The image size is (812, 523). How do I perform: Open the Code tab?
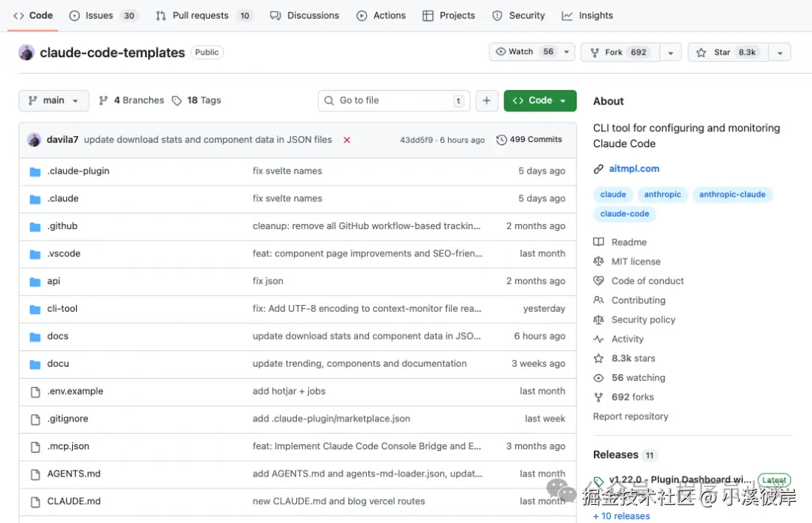point(33,16)
